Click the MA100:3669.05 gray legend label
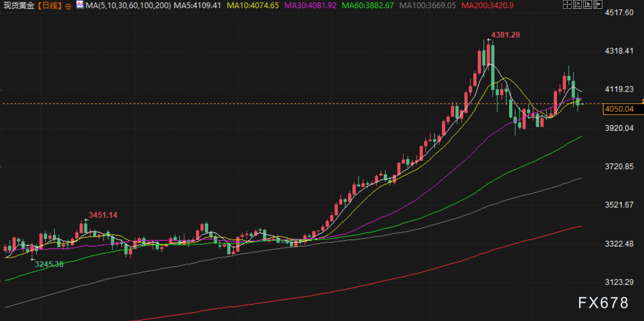Viewport: 644px width, 321px height. 427,6
